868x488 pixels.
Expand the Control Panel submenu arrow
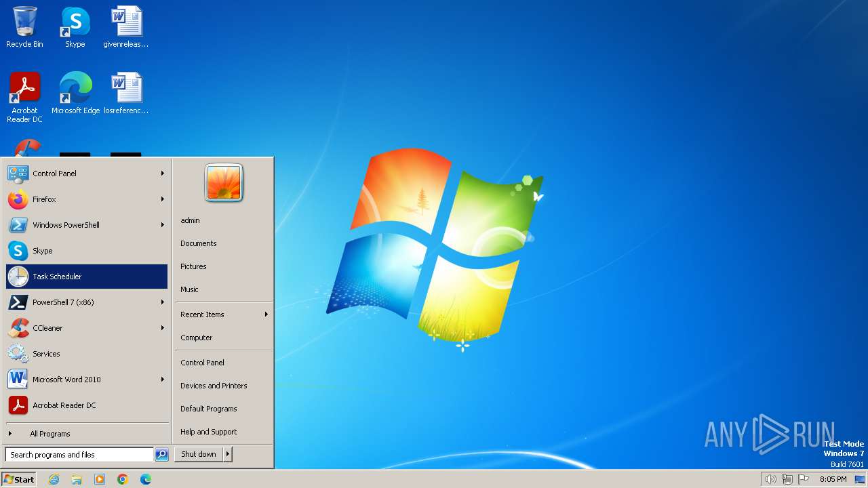coord(163,174)
